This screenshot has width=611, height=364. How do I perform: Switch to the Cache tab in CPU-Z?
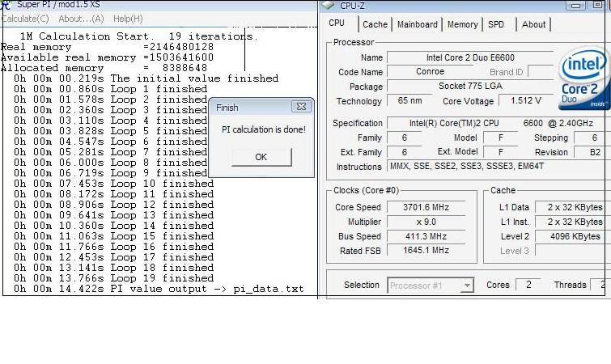coord(375,24)
